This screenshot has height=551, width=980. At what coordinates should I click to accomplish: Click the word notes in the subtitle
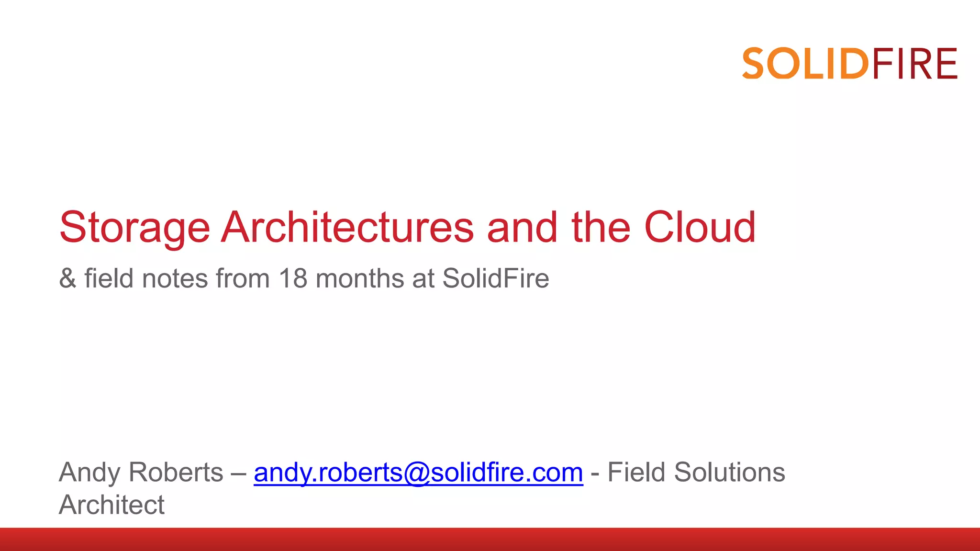point(175,278)
